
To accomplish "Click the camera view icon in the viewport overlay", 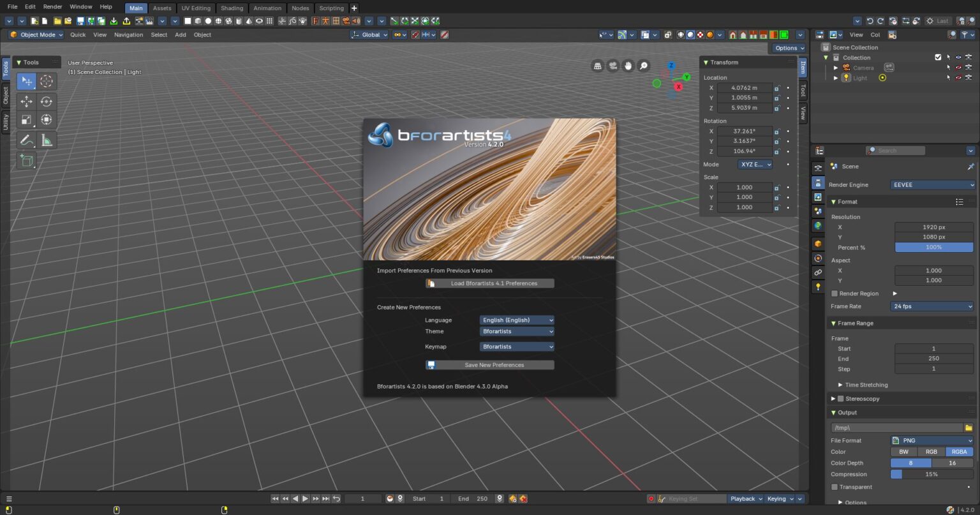I will click(x=612, y=65).
